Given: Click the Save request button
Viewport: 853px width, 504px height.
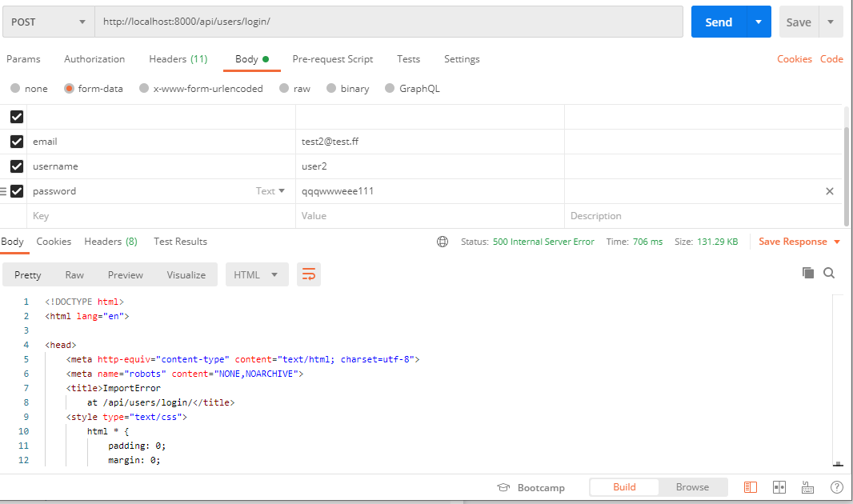Looking at the screenshot, I should point(799,22).
